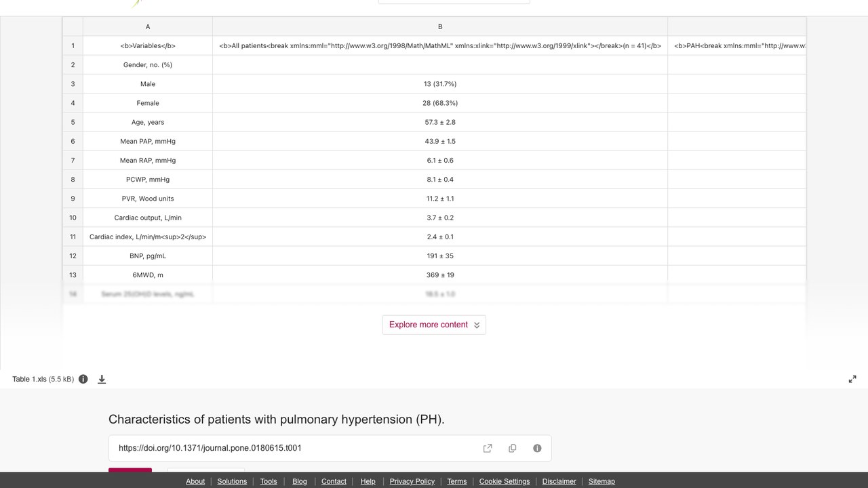Open the About footer link
This screenshot has width=868, height=488.
pyautogui.click(x=195, y=481)
